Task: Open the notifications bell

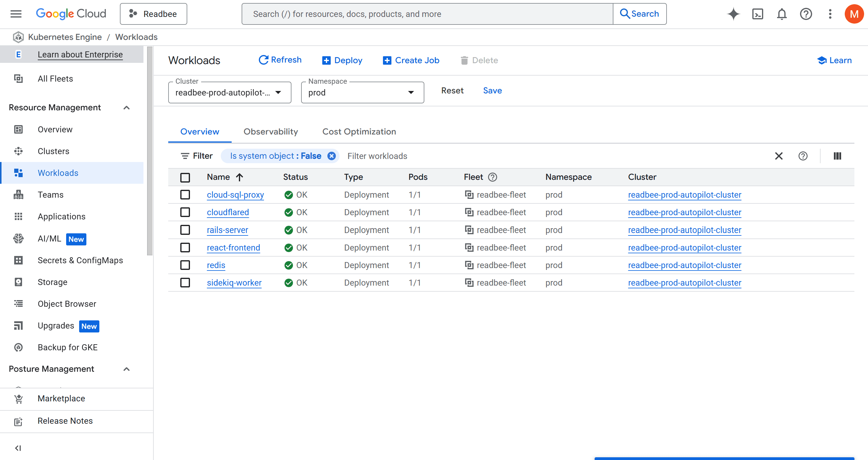Action: [x=782, y=14]
